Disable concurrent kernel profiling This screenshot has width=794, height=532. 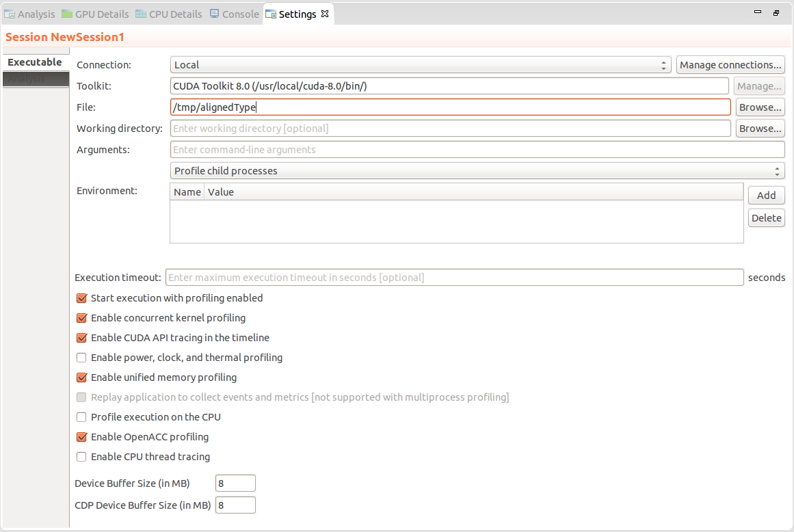point(81,317)
